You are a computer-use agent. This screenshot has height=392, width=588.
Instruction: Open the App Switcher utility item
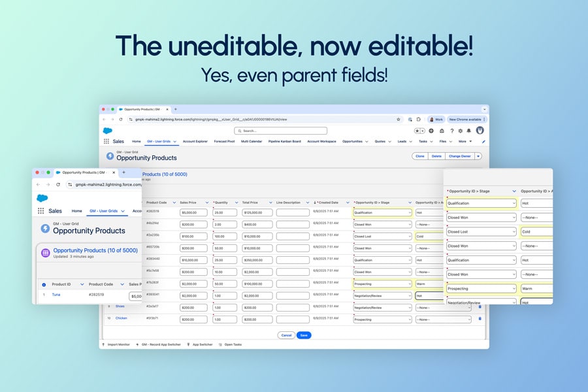point(203,344)
